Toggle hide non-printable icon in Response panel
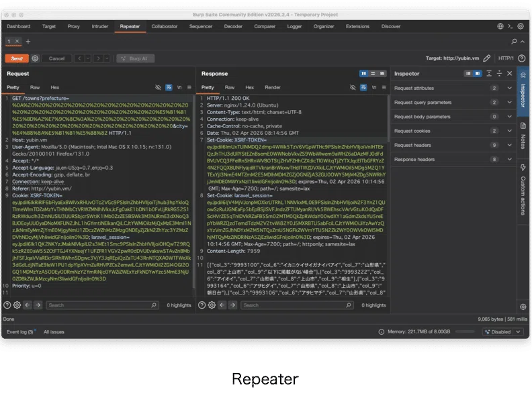The width and height of the screenshot is (532, 420). pos(353,87)
